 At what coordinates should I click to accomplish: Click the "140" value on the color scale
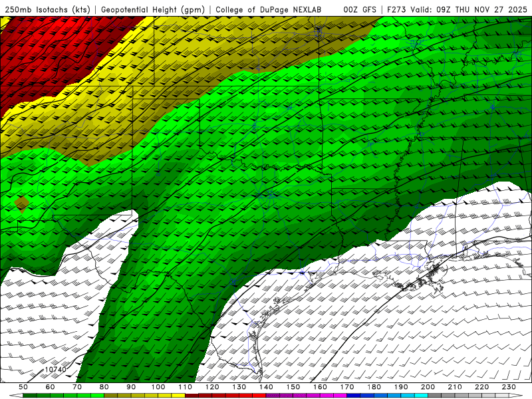pyautogui.click(x=266, y=387)
